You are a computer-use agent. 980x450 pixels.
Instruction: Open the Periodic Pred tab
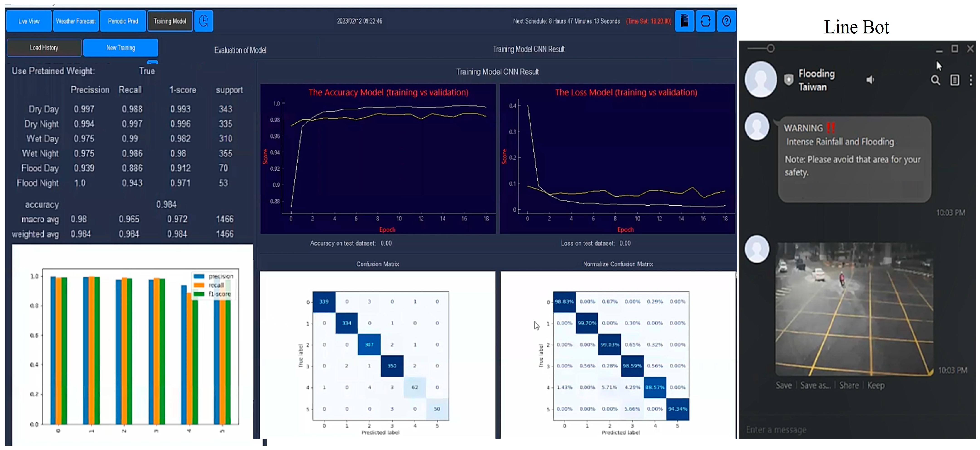(x=123, y=21)
